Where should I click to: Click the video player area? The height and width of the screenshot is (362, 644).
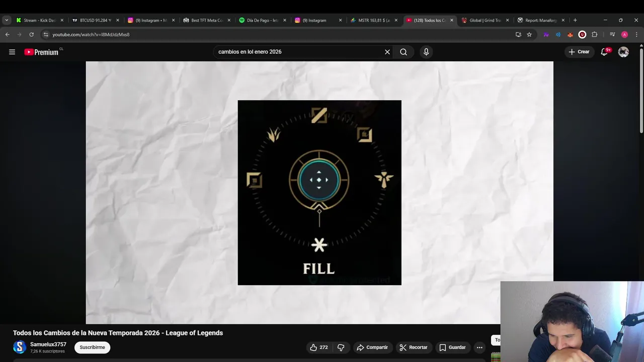pos(319,193)
